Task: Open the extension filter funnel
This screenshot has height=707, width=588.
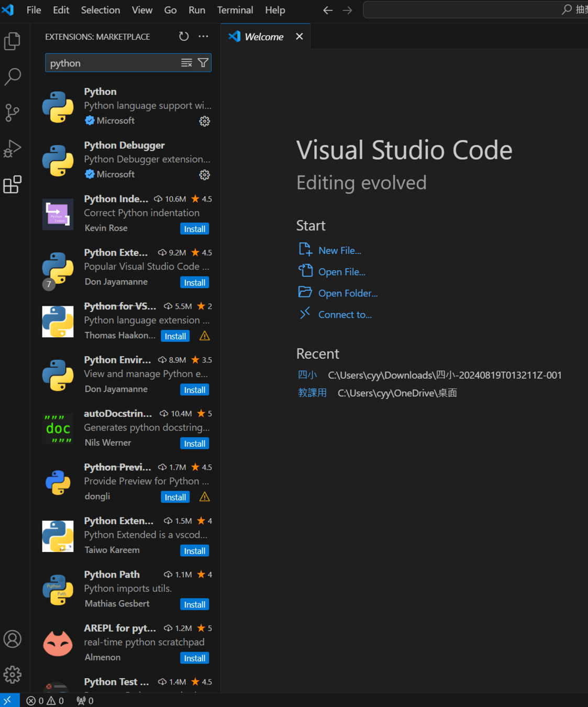Action: [203, 63]
